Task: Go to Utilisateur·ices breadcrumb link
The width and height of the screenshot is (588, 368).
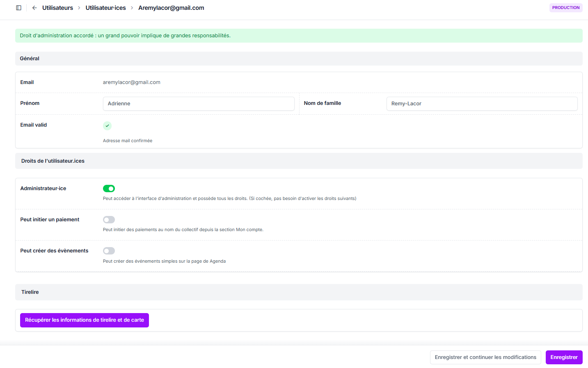Action: tap(105, 8)
